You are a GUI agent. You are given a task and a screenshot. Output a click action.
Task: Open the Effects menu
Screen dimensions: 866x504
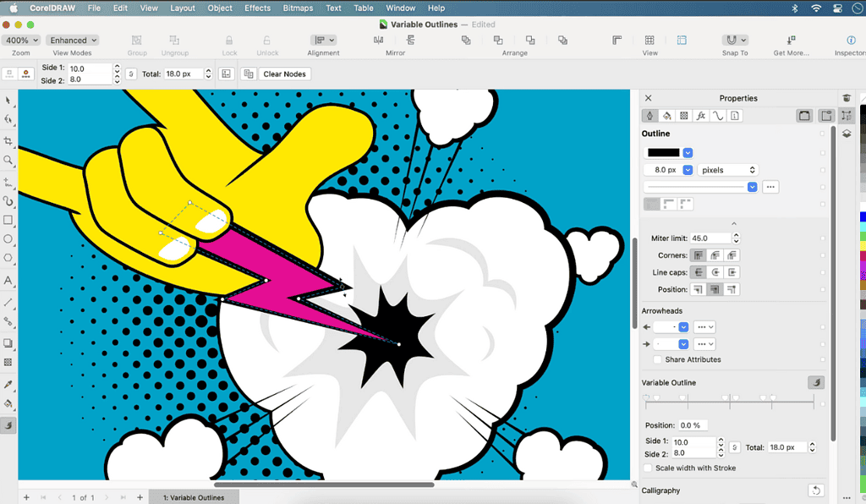coord(257,8)
